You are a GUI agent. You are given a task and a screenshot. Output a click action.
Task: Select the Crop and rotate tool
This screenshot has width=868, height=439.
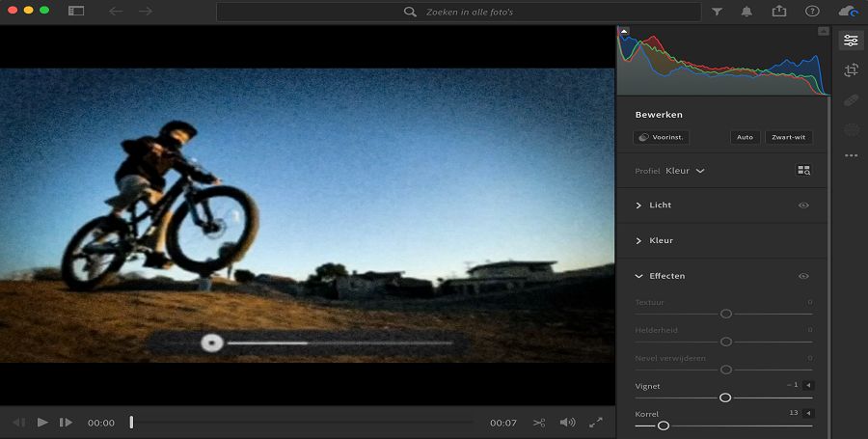[851, 70]
